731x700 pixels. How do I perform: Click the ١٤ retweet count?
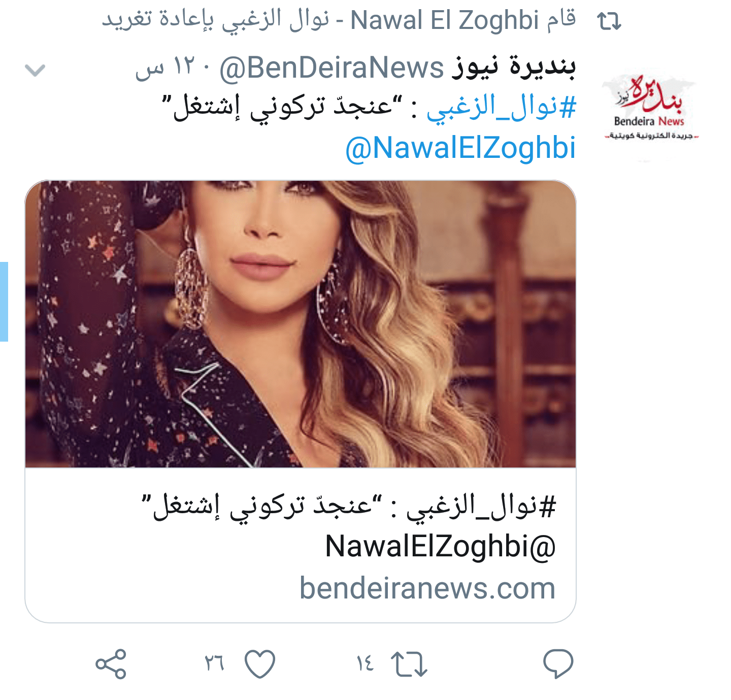(365, 663)
